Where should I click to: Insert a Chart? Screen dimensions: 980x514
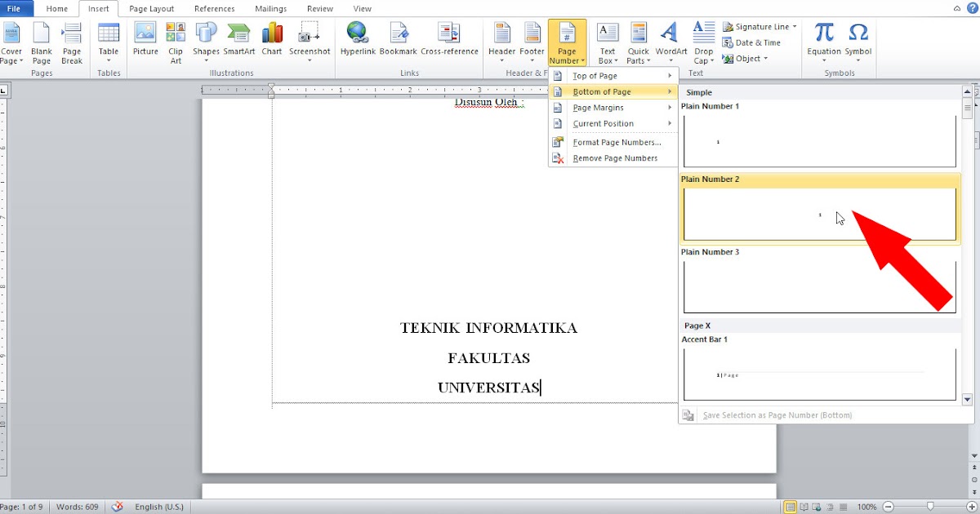point(272,37)
